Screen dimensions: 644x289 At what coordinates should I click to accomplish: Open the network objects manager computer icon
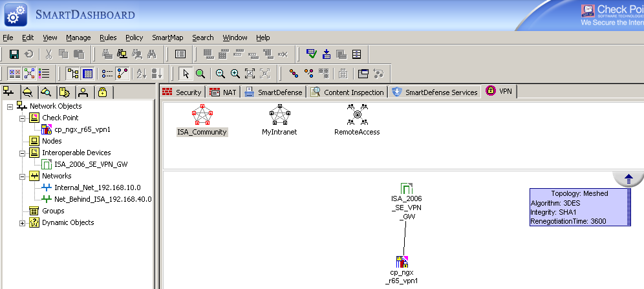122,54
